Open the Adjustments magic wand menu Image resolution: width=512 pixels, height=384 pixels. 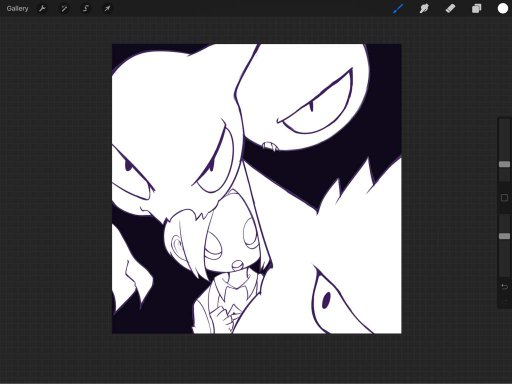pyautogui.click(x=64, y=9)
